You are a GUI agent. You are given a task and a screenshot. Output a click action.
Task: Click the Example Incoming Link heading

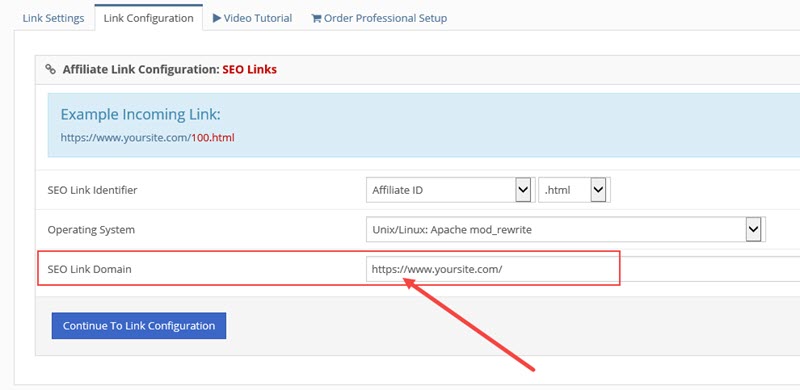pyautogui.click(x=140, y=114)
